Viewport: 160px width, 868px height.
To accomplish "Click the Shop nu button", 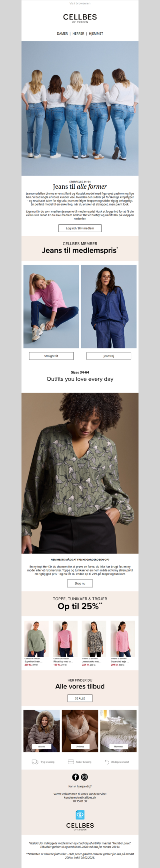I will [x=80, y=583].
